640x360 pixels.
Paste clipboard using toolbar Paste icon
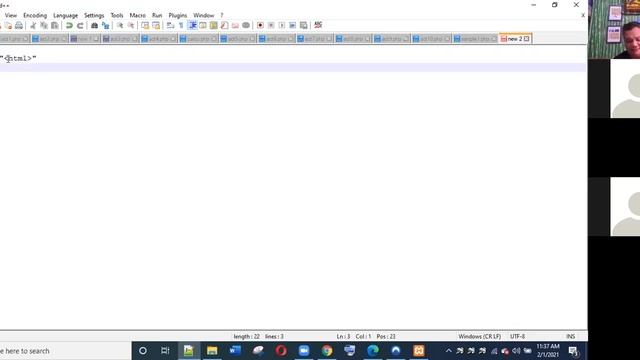coord(54,25)
